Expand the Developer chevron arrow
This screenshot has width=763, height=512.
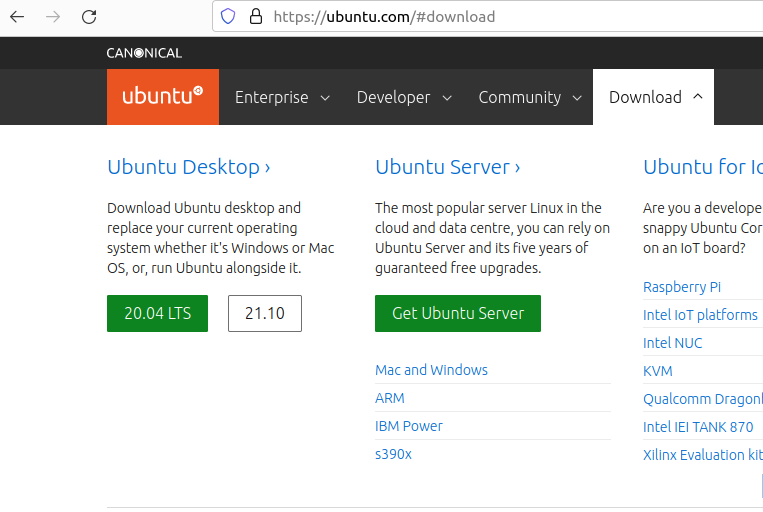click(447, 98)
